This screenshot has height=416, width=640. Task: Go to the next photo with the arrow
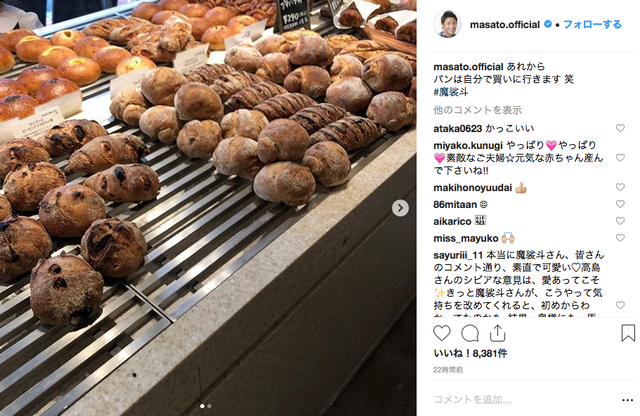tap(400, 208)
